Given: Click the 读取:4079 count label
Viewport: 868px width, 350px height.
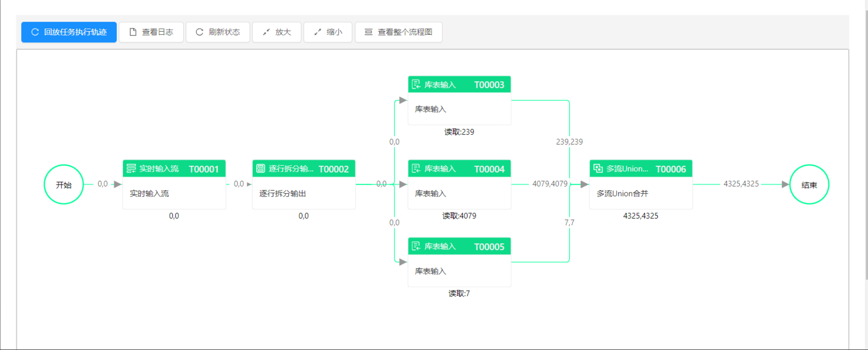Looking at the screenshot, I should (x=459, y=216).
